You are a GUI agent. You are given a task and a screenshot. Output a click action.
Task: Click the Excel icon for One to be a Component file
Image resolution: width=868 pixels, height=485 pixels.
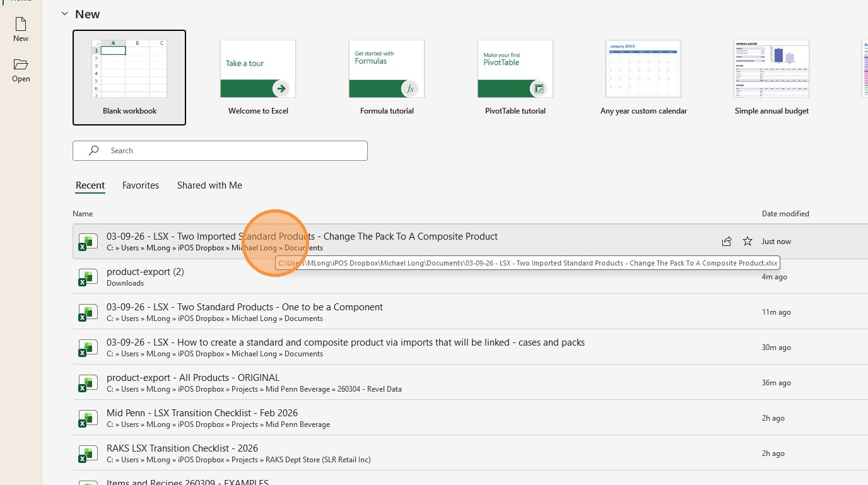point(88,313)
